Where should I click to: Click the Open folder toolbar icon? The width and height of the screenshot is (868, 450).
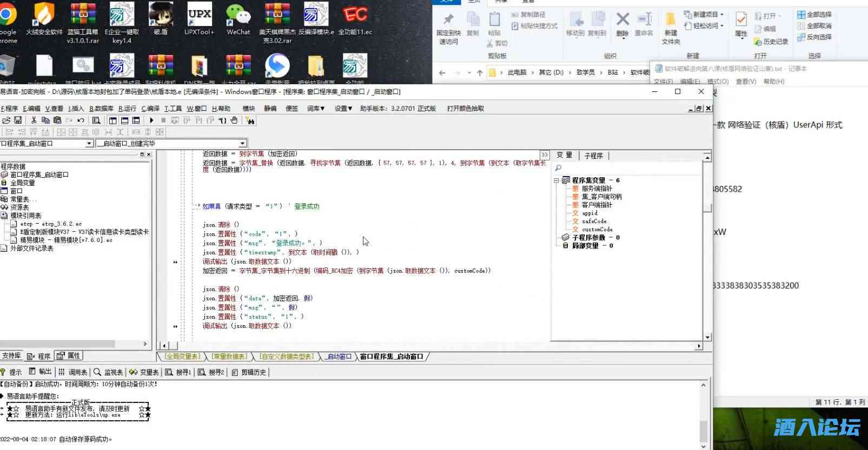click(6, 120)
